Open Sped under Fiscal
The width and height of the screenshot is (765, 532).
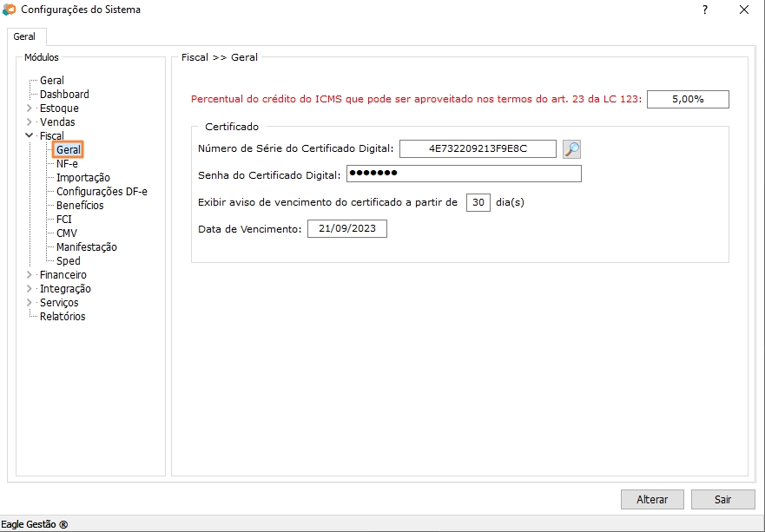69,261
